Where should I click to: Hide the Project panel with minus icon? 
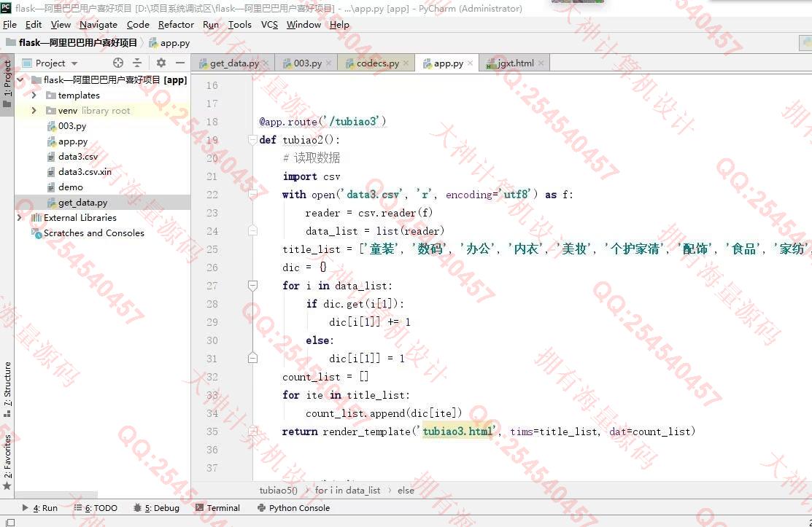[180, 63]
